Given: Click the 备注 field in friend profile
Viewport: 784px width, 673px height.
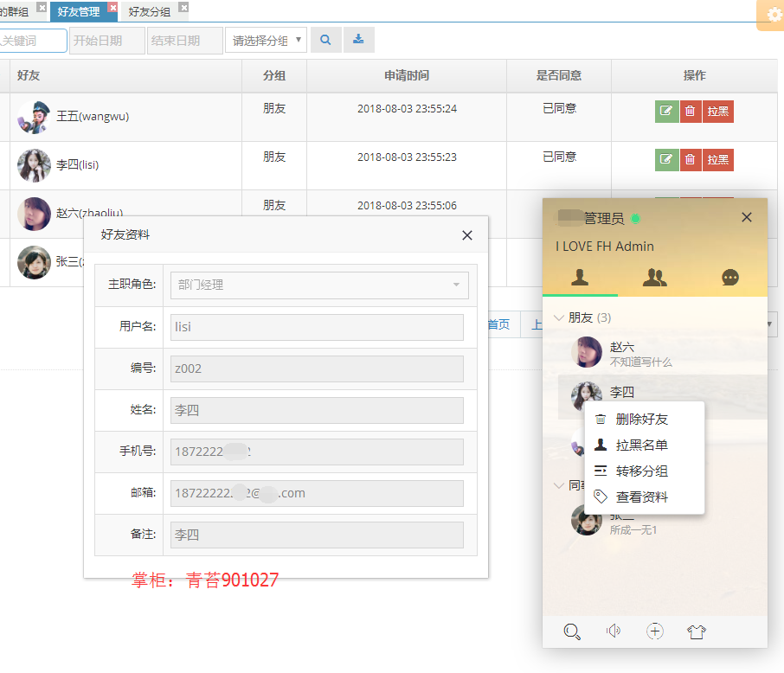Looking at the screenshot, I should [x=317, y=535].
